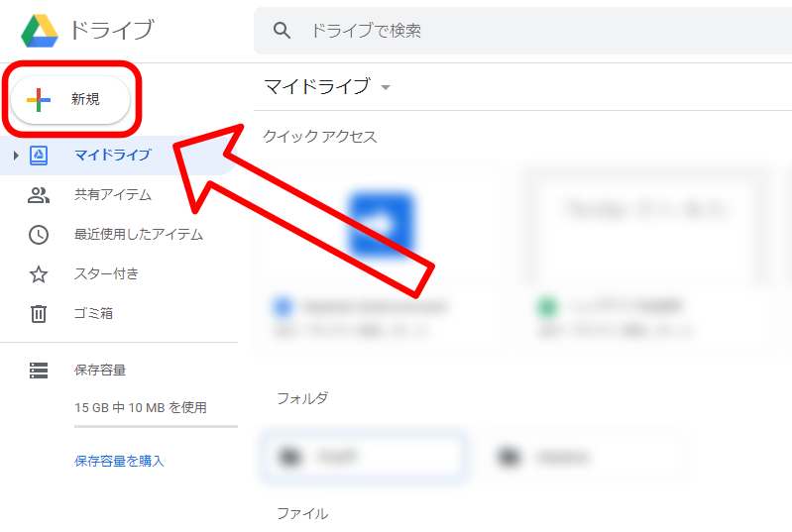792x532 pixels.
Task: Focus the ドライブで検索 search field
Action: click(522, 31)
